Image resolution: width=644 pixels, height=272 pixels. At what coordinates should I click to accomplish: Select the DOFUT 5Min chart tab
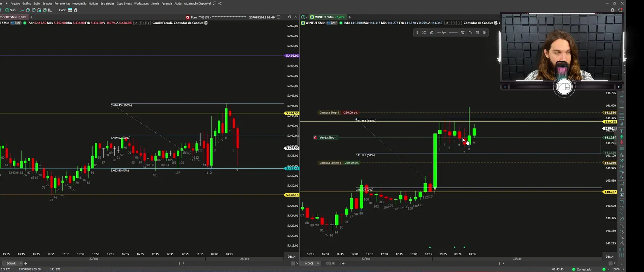pos(14,17)
